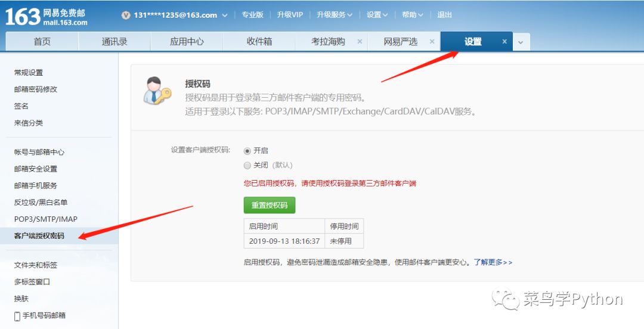
Task: Open the 网易严选 tab
Action: tap(401, 42)
